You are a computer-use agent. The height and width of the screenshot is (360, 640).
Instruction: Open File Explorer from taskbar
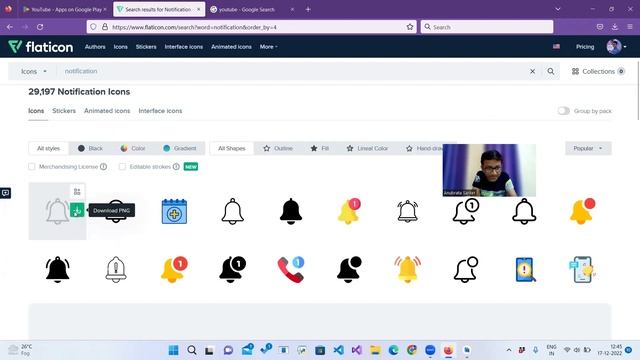click(375, 350)
